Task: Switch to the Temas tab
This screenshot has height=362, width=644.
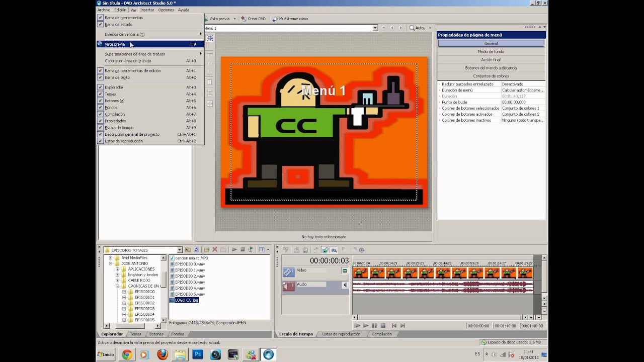Action: point(135,334)
